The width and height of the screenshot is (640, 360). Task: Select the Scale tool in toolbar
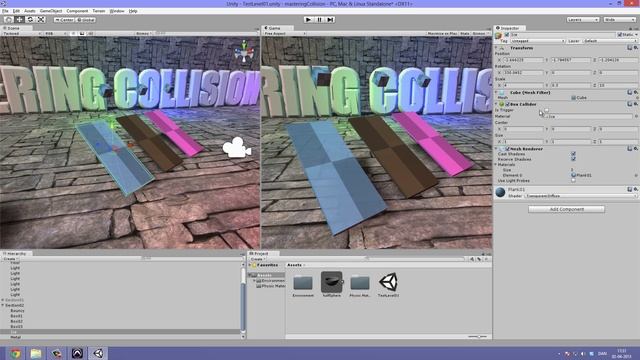pyautogui.click(x=41, y=20)
